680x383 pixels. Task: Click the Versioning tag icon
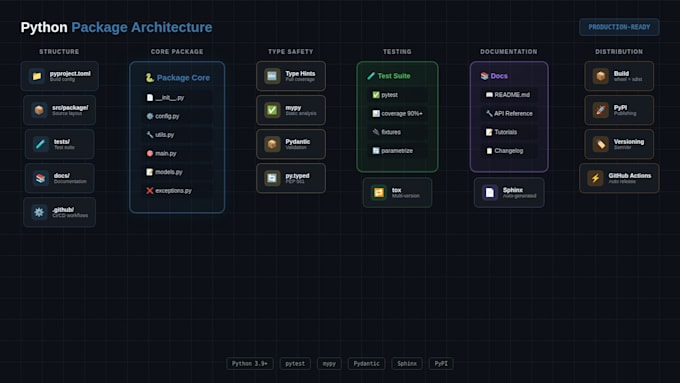[601, 144]
